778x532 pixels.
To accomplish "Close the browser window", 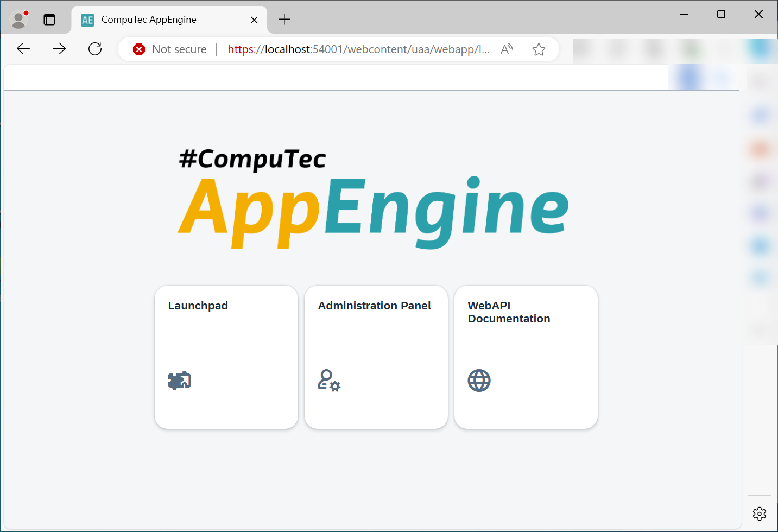I will tap(758, 14).
